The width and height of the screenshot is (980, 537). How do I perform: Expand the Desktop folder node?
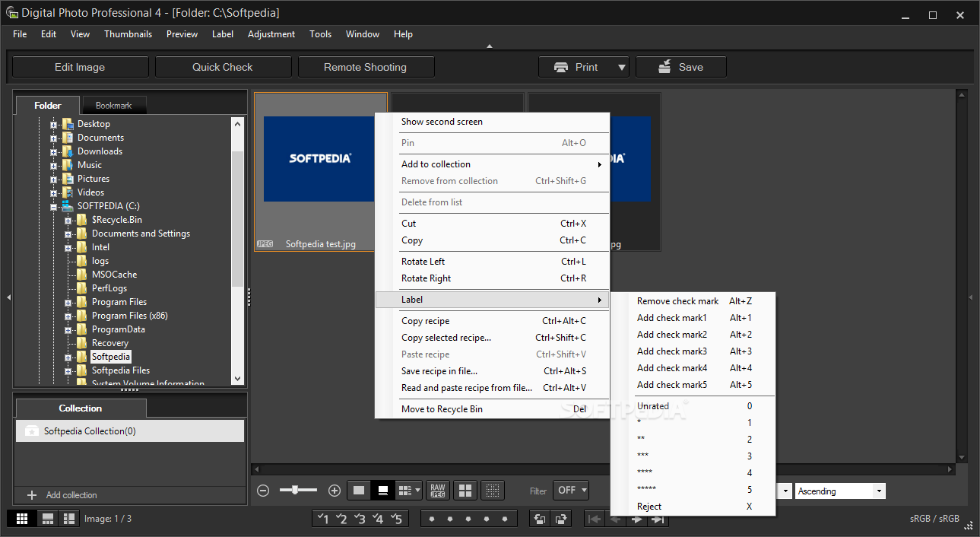53,125
